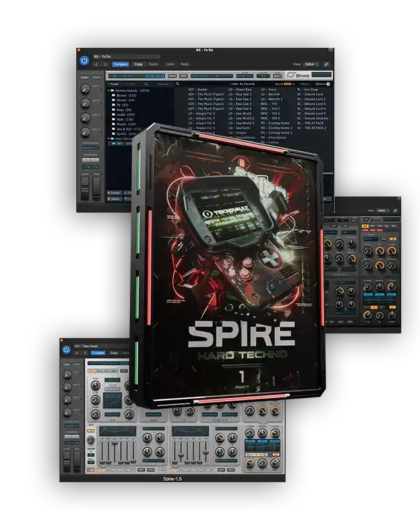Enable Compare in the top plugin window

pyautogui.click(x=120, y=65)
